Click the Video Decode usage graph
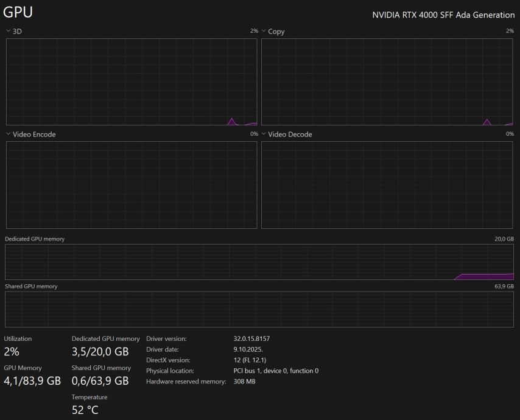Viewport: 520px width, 420px height. tap(387, 185)
